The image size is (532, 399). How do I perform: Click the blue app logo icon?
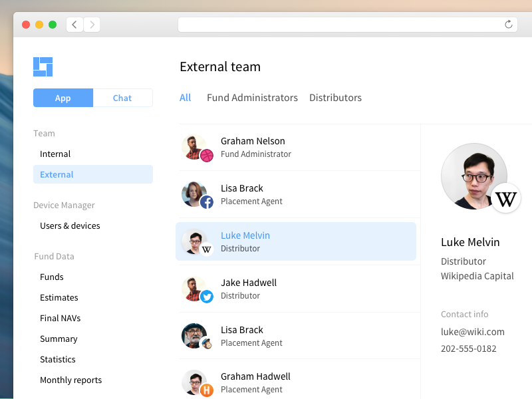point(43,66)
